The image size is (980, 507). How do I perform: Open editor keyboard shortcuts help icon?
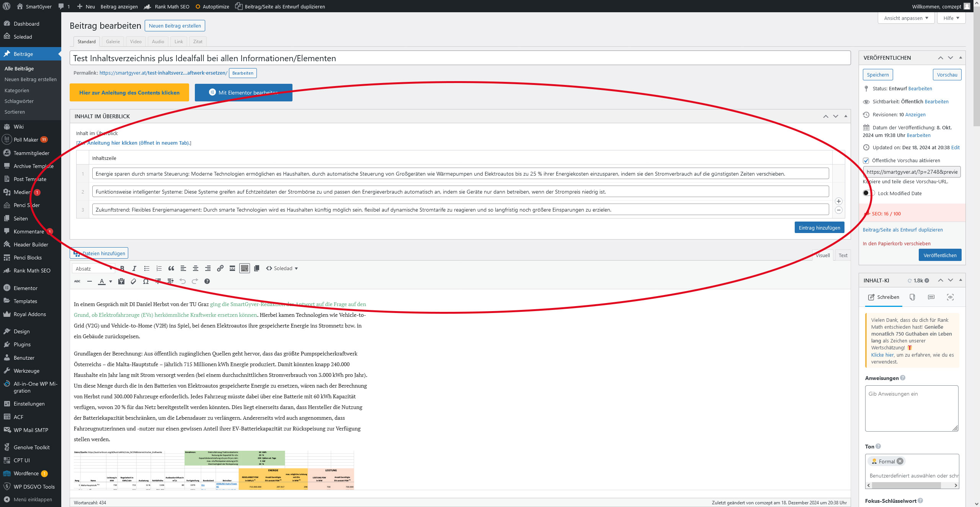coord(207,282)
